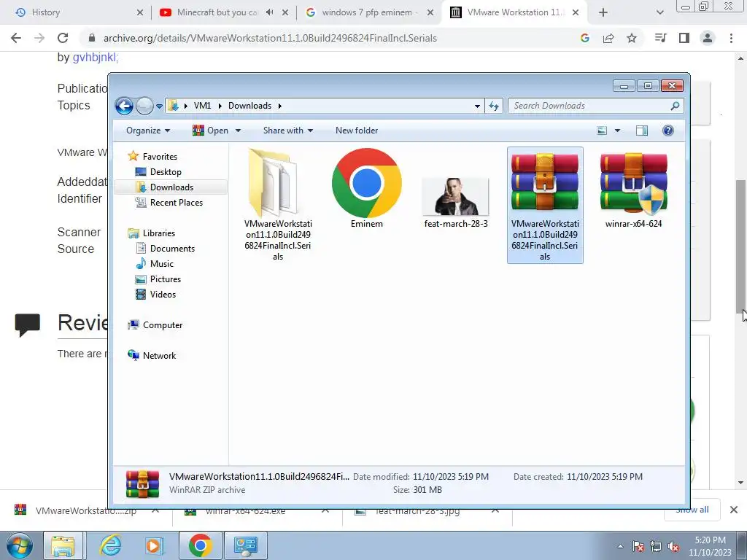Screen dimensions: 747x560
Task: Click Downloads breadcrumb in address bar
Action: click(249, 106)
